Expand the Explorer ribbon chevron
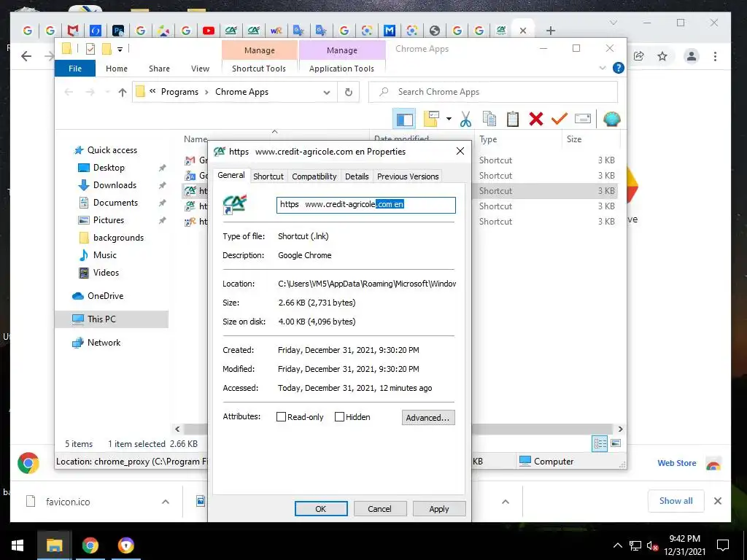Screen dimensions: 747x560 pyautogui.click(x=603, y=68)
